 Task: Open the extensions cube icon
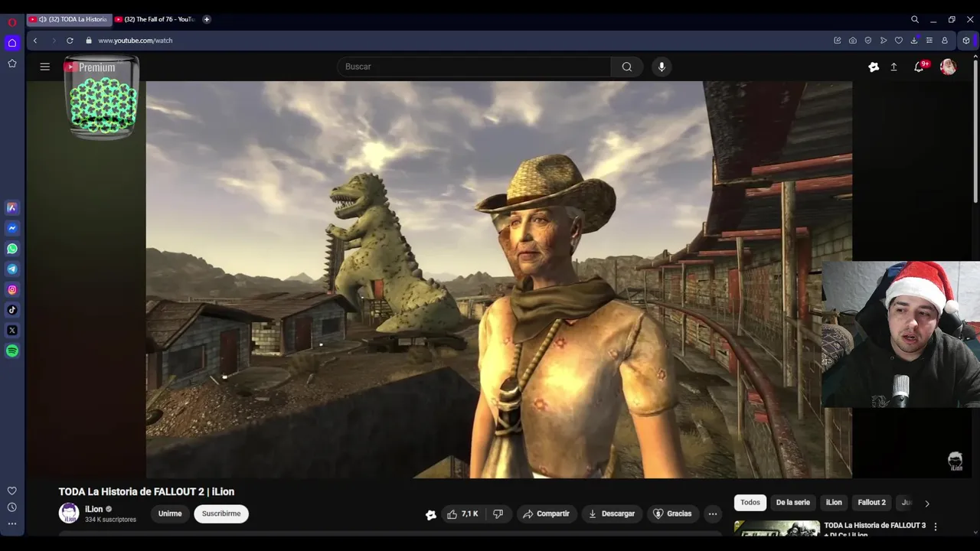(x=966, y=41)
